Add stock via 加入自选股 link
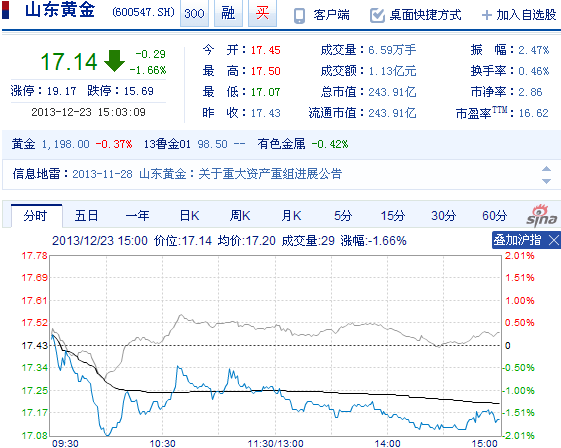The image size is (561, 448). (526, 15)
